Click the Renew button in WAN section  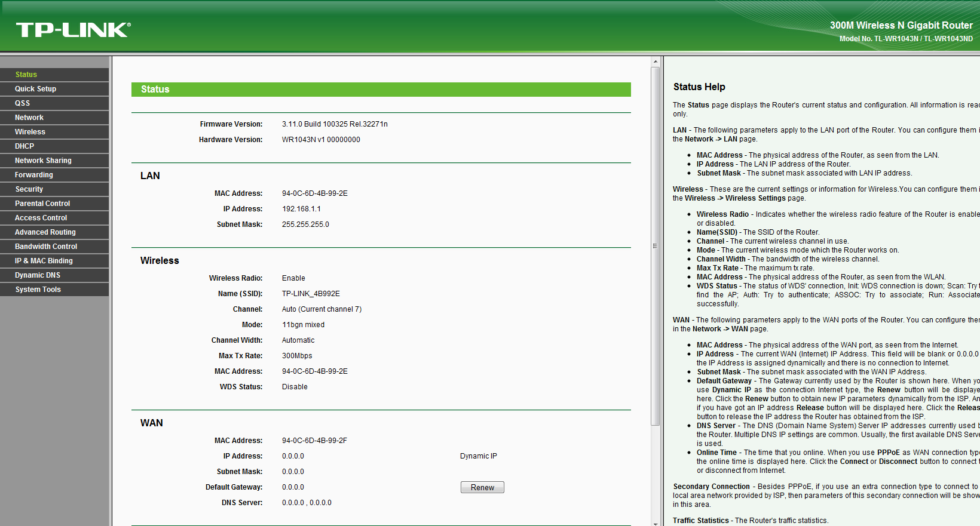[x=482, y=487]
